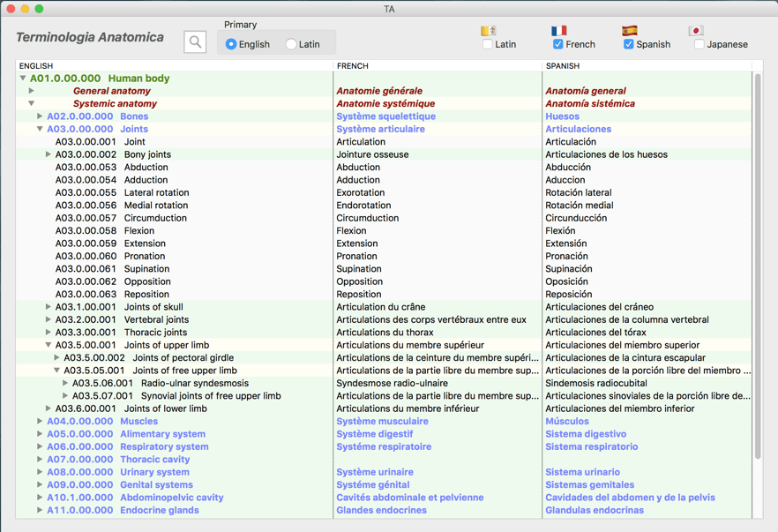Click the Latin scroll flag icon
Screen dimensions: 778x532
(488, 30)
